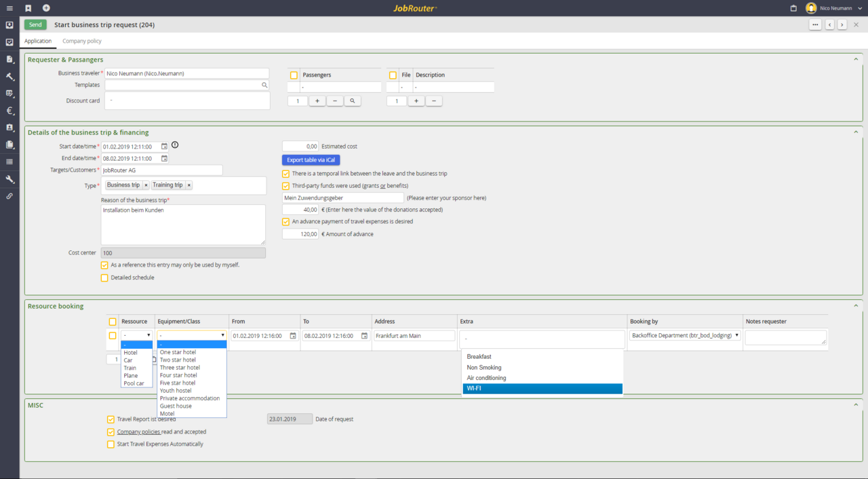Screen dimensions: 868x479
Task: Open the hamburger menu in the top bar
Action: (9, 8)
